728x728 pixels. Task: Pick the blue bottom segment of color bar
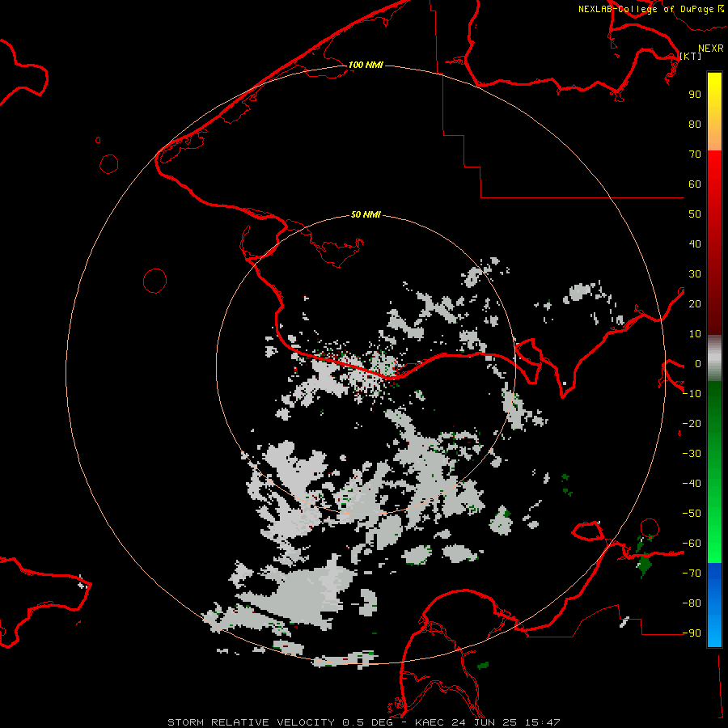click(714, 604)
